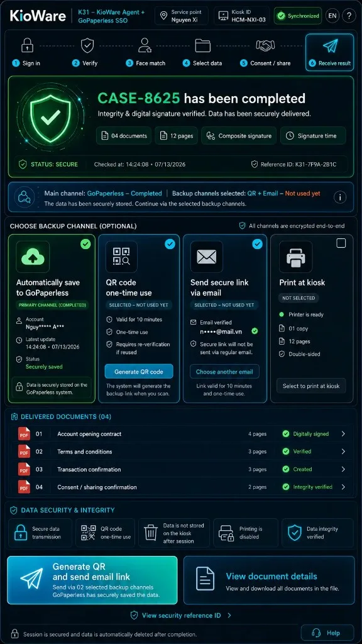Click the envelope email card icon
The width and height of the screenshot is (362, 644).
coord(206,257)
